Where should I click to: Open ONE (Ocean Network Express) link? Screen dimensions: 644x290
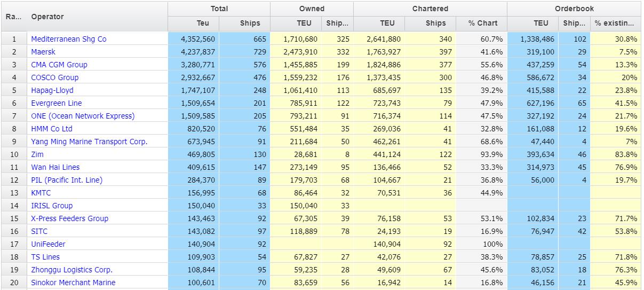click(x=83, y=116)
